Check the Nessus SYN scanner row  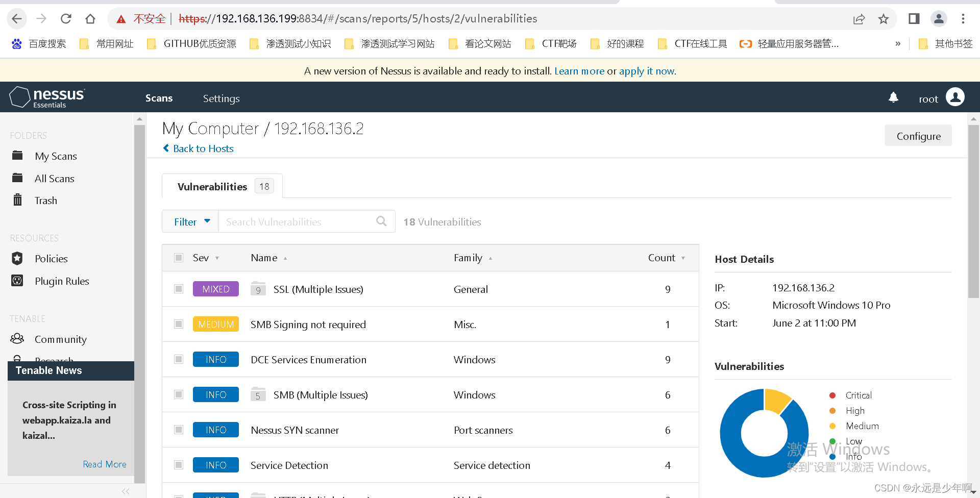tap(179, 430)
